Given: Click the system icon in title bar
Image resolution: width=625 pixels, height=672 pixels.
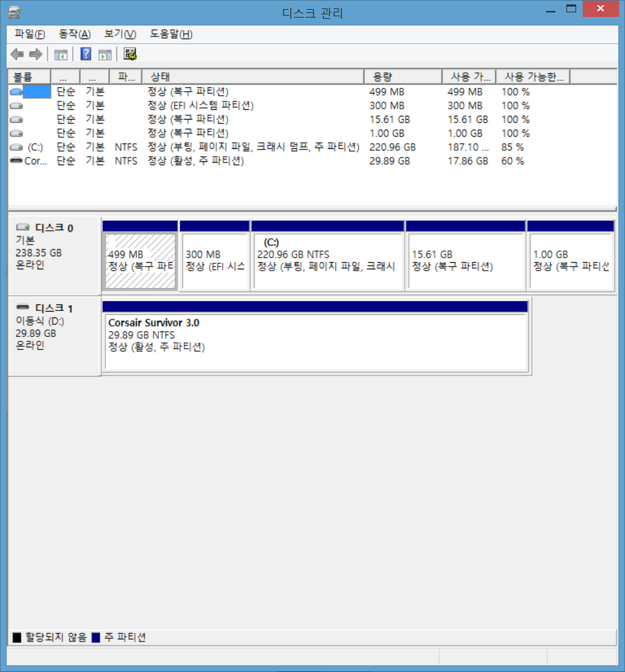Looking at the screenshot, I should (x=14, y=12).
